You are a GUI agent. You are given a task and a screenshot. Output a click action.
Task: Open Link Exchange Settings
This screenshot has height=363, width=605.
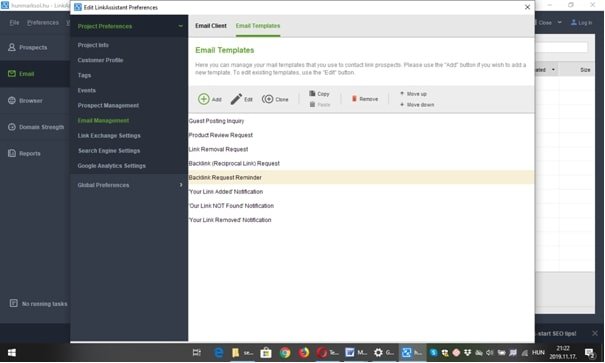tap(109, 135)
